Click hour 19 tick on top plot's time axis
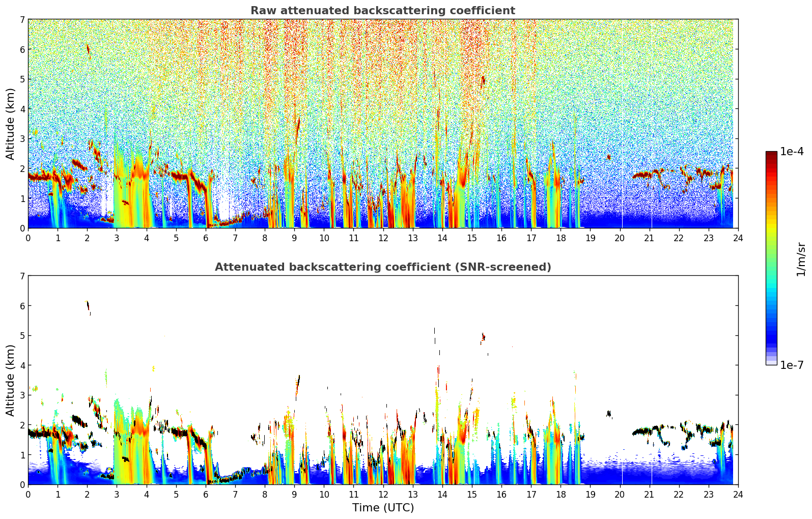This screenshot has width=812, height=519. (590, 238)
